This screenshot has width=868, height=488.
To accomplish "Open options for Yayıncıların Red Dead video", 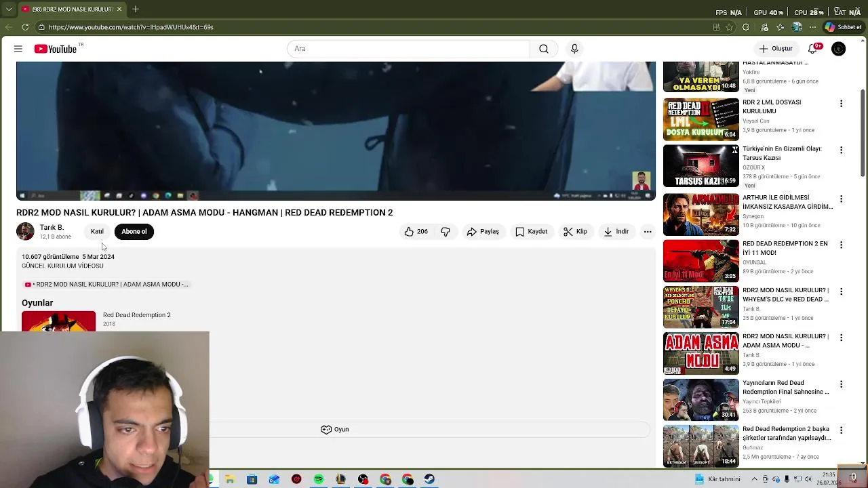I will click(841, 384).
